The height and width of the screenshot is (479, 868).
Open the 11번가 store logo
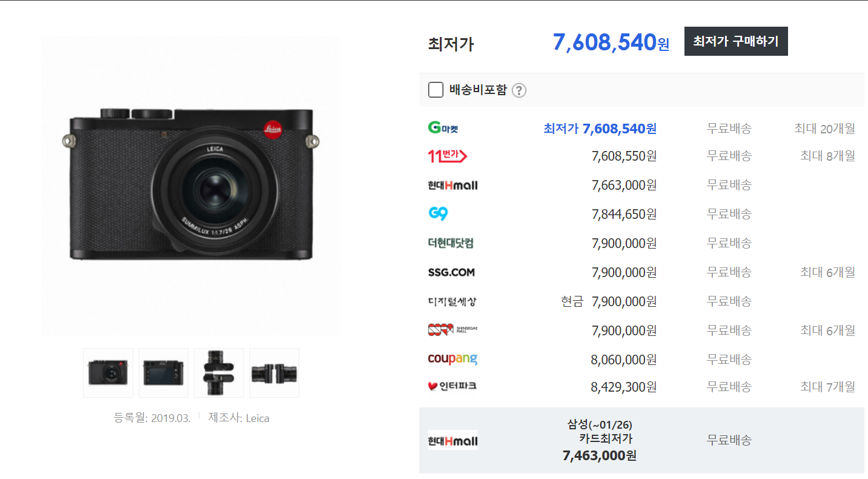[447, 156]
